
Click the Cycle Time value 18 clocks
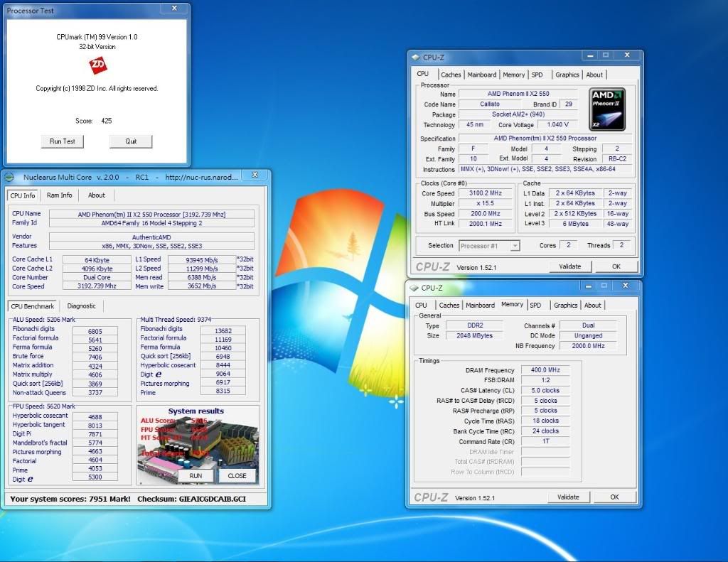pyautogui.click(x=545, y=421)
